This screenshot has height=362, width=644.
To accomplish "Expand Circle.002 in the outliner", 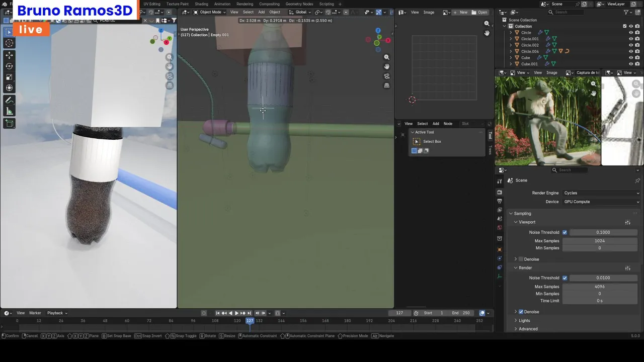I will 511,45.
